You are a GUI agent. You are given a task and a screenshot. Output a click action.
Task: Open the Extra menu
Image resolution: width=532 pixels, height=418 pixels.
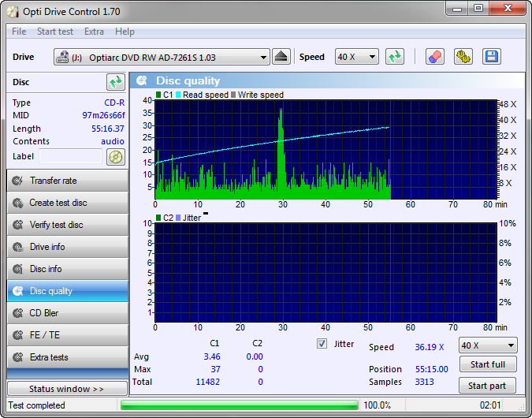(94, 32)
